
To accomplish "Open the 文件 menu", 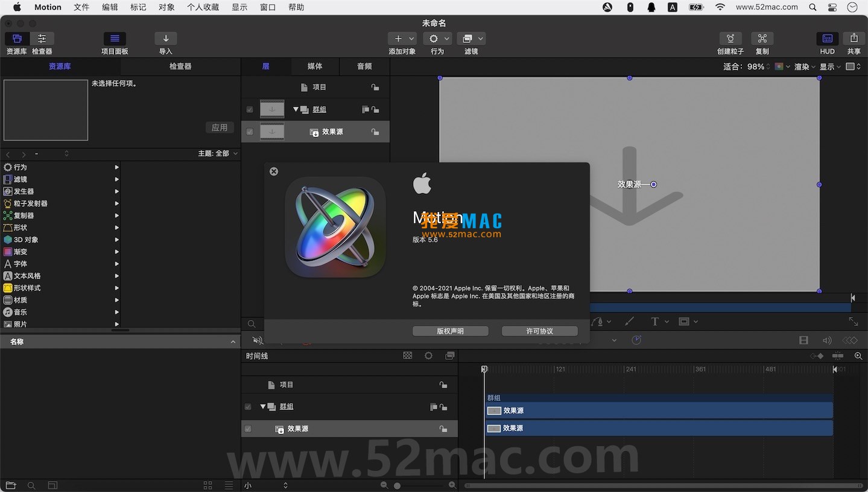I will tap(81, 7).
